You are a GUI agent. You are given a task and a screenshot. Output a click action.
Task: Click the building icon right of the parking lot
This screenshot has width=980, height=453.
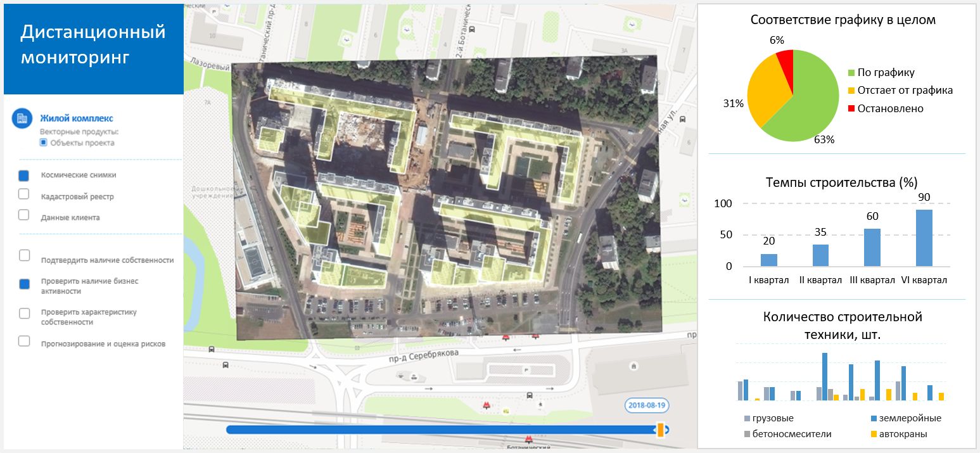(x=633, y=366)
